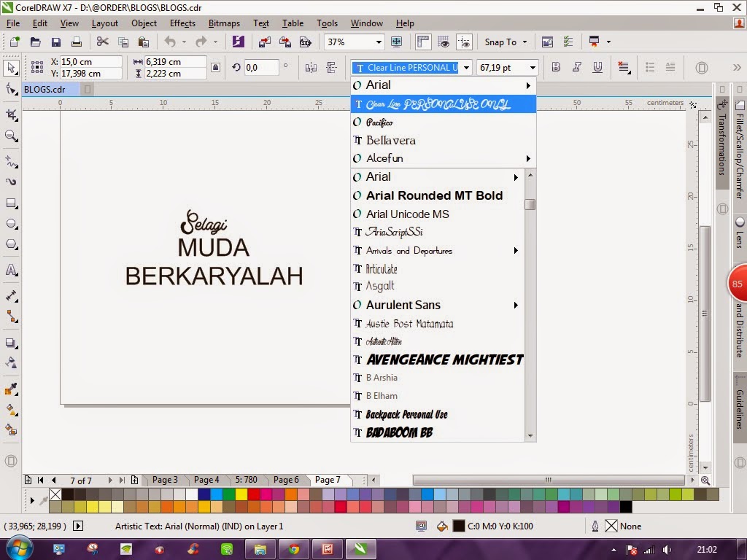This screenshot has height=560, width=747.
Task: Select the Artistic Media tool
Action: pyautogui.click(x=12, y=182)
